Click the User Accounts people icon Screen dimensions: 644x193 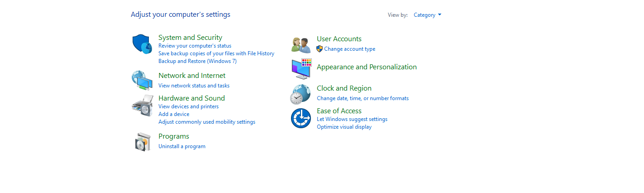tap(301, 44)
